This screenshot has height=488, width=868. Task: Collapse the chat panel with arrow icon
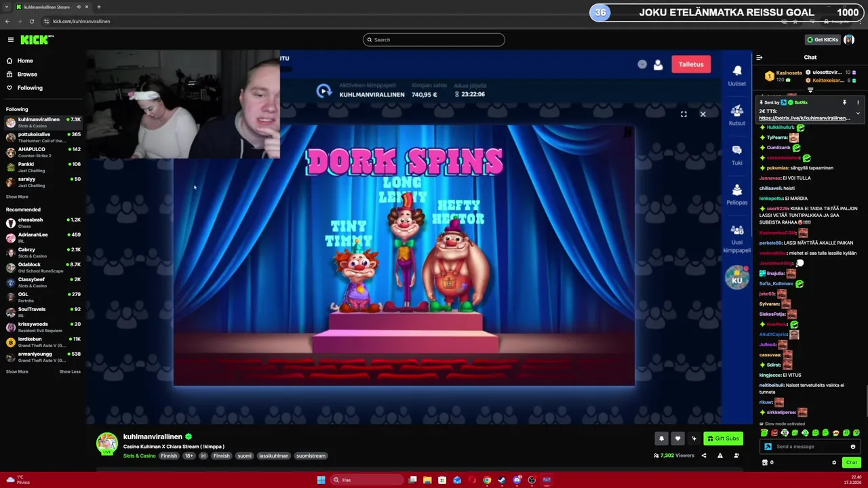tap(759, 58)
